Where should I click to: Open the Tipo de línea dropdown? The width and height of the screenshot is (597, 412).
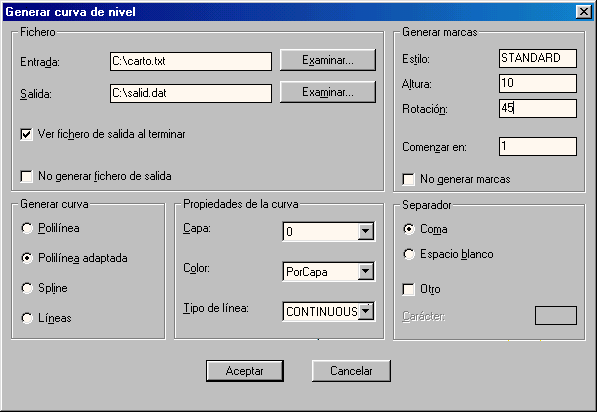[x=366, y=311]
